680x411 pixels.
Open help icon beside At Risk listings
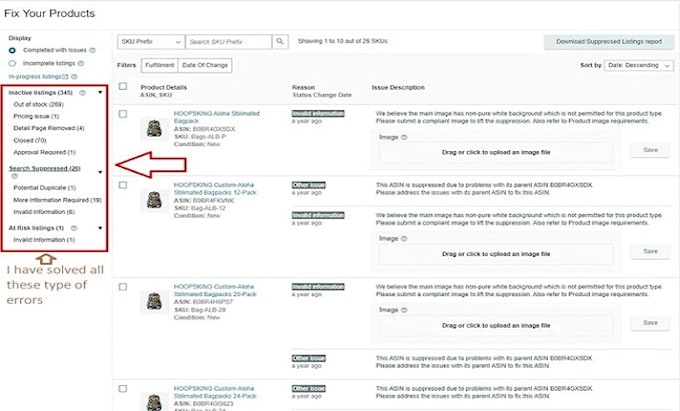pyautogui.click(x=74, y=228)
